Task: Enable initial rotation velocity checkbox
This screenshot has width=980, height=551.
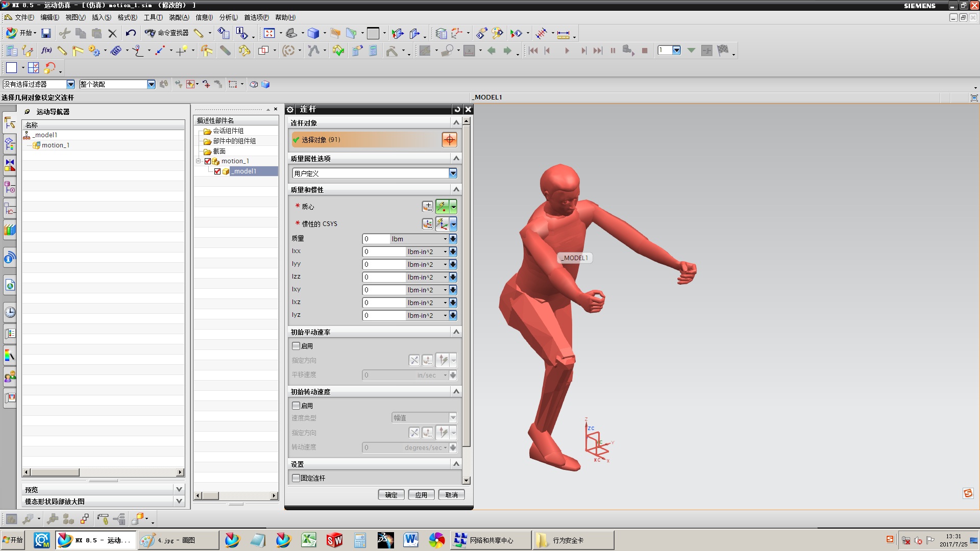Action: [x=296, y=406]
